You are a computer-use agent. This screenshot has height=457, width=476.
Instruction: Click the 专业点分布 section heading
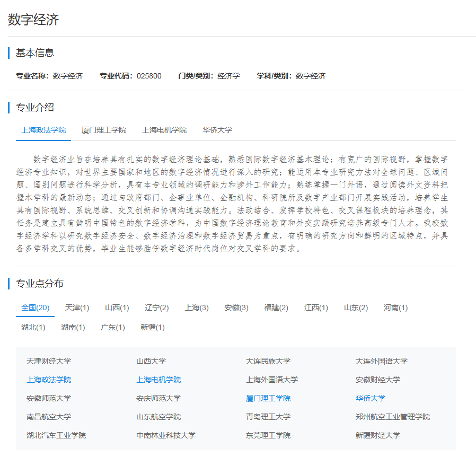pyautogui.click(x=39, y=283)
